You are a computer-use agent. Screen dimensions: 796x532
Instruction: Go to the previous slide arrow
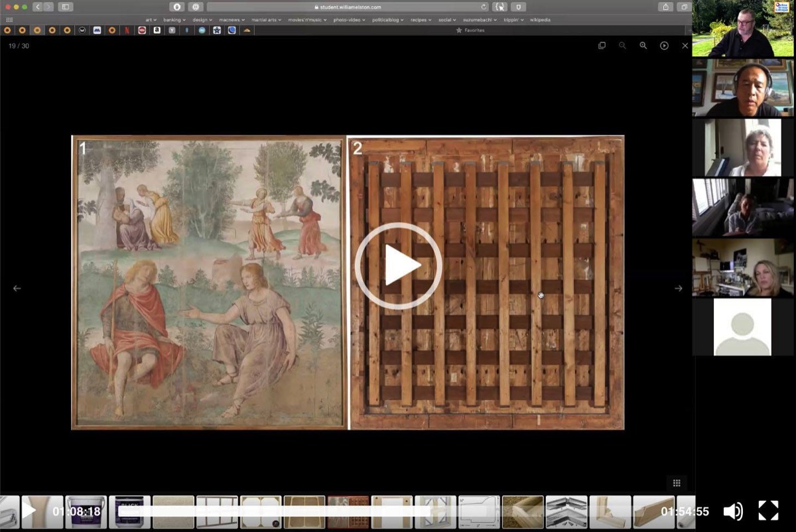pyautogui.click(x=17, y=289)
